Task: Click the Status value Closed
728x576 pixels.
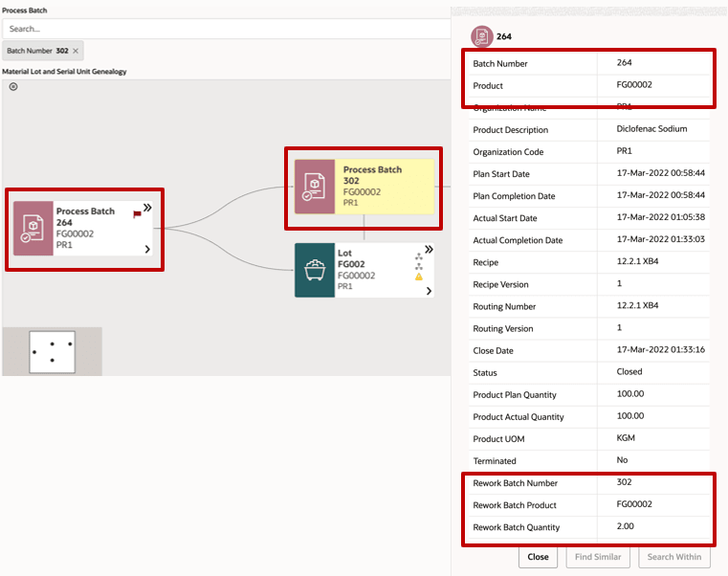Action: coord(629,371)
